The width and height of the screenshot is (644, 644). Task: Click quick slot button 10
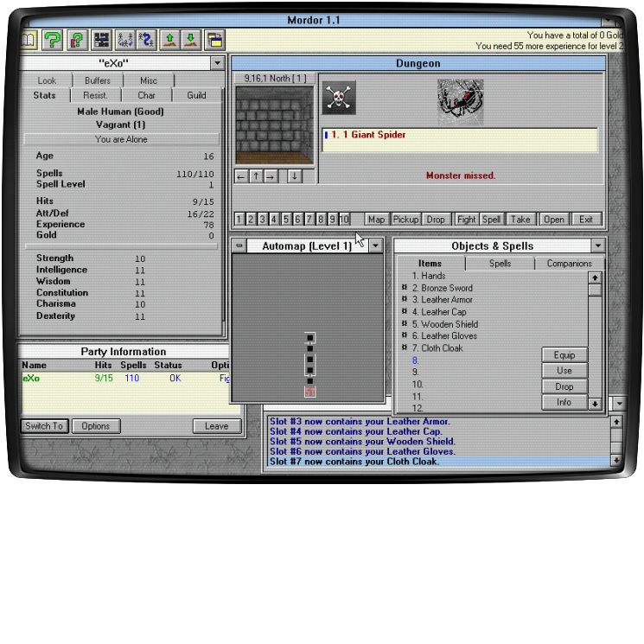[344, 220]
